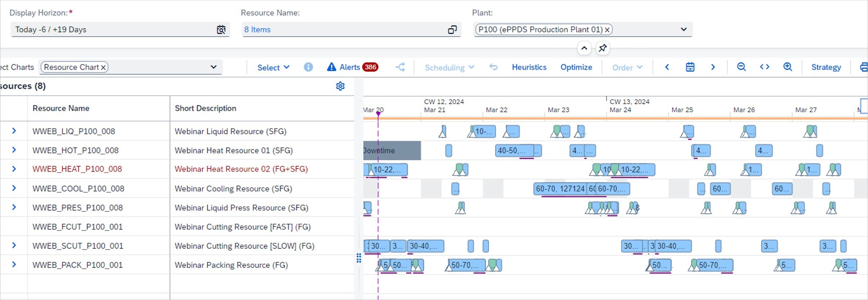Fit chart width with bird's-eye icon
The width and height of the screenshot is (868, 300).
coord(764,67)
